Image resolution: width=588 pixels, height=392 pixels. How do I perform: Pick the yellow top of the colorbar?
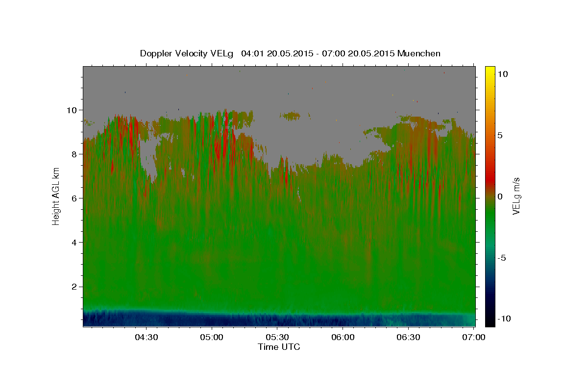tap(490, 71)
